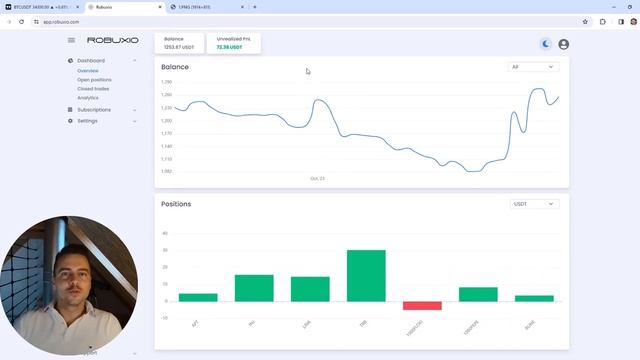
Task: Click the browser profile avatar
Action: [x=633, y=22]
